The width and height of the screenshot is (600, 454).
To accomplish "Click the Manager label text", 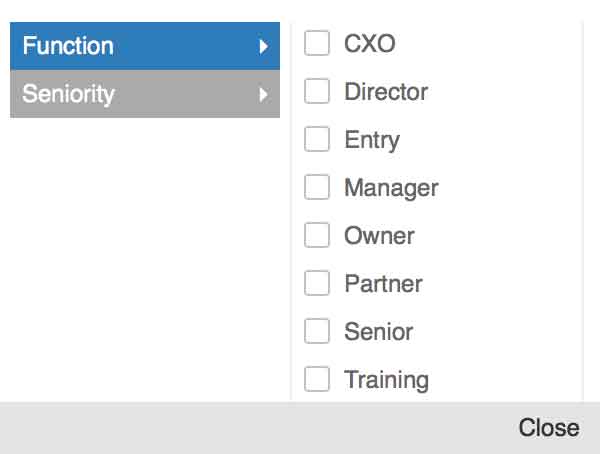I will 391,188.
